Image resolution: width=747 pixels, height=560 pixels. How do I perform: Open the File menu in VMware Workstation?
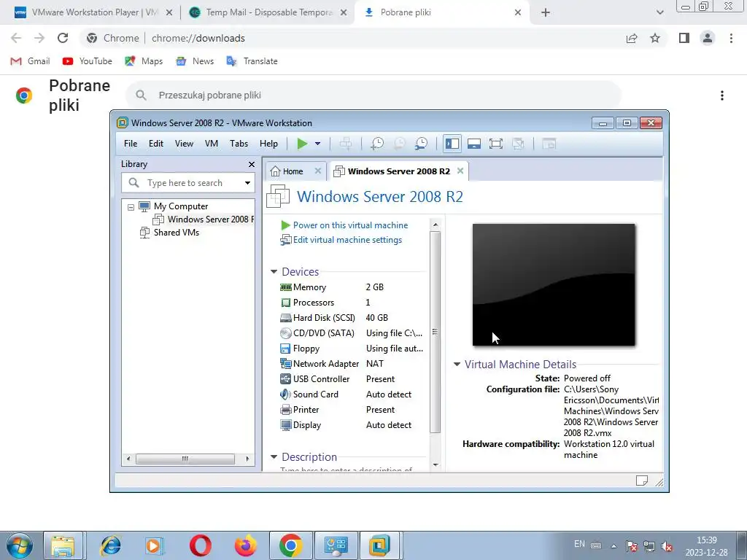(131, 144)
